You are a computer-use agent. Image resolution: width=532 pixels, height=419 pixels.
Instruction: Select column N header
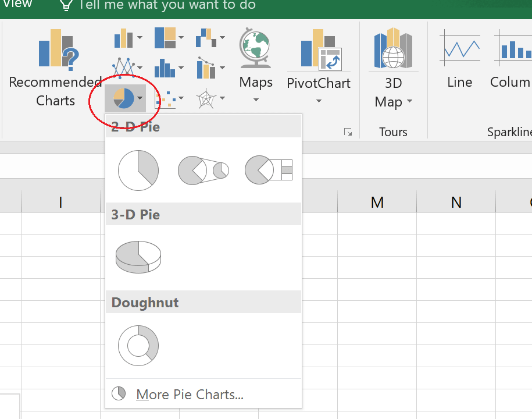[x=456, y=203]
